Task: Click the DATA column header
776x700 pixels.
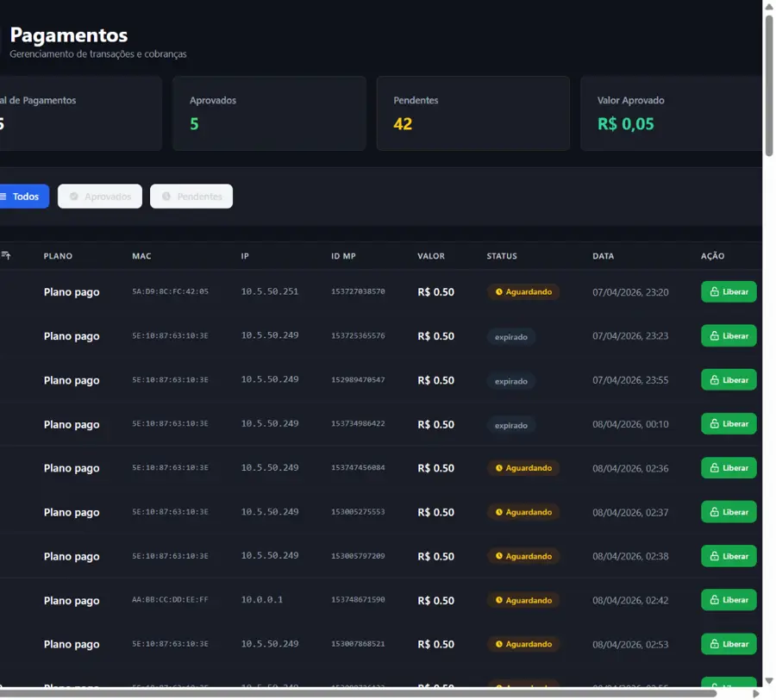Action: pyautogui.click(x=604, y=256)
